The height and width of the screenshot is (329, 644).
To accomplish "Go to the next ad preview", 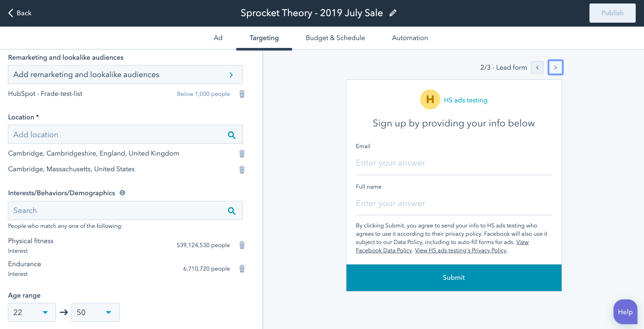I will click(555, 68).
